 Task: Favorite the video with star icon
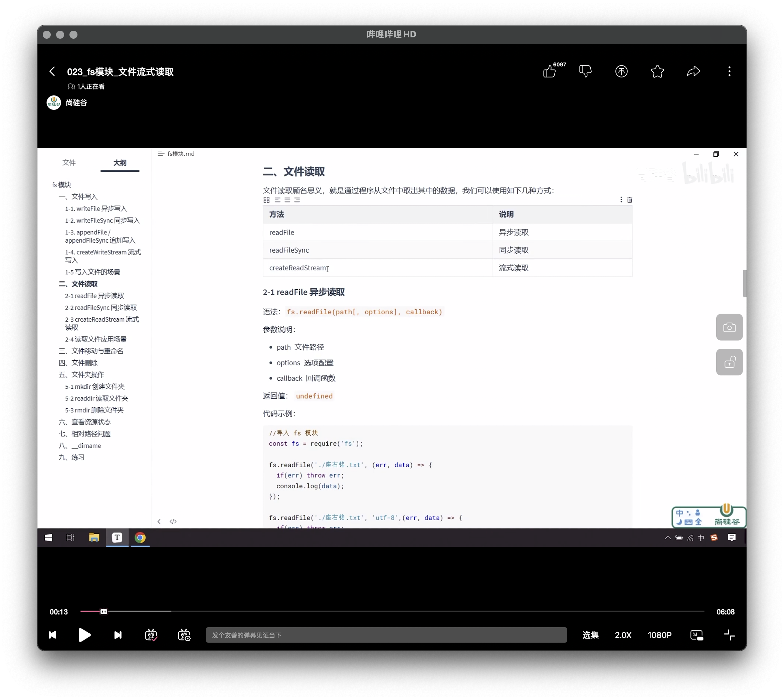click(657, 71)
